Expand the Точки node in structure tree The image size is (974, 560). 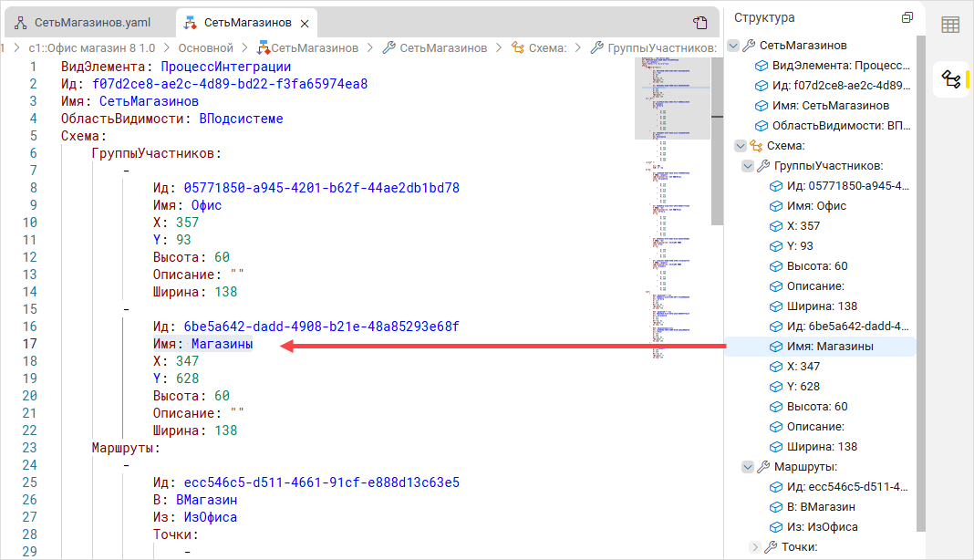754,547
